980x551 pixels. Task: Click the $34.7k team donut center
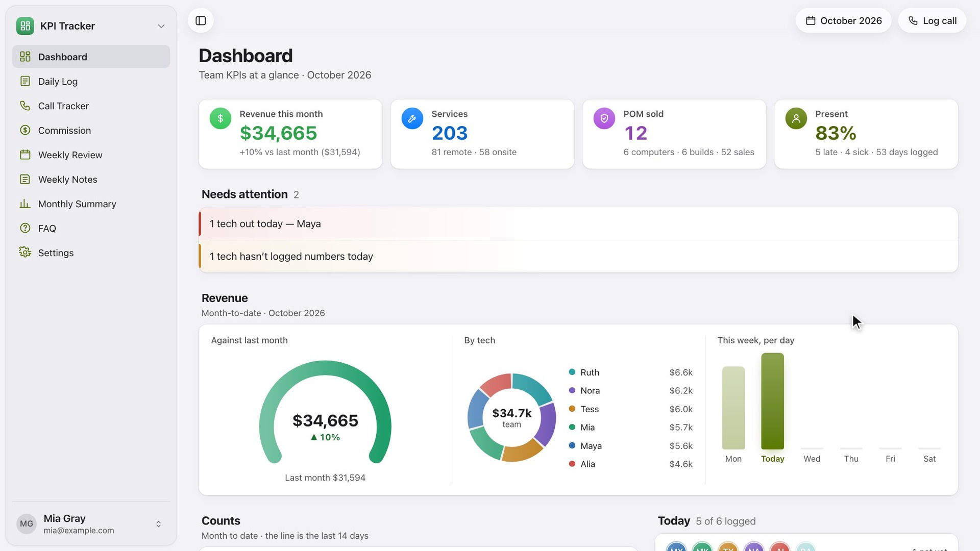pos(512,417)
